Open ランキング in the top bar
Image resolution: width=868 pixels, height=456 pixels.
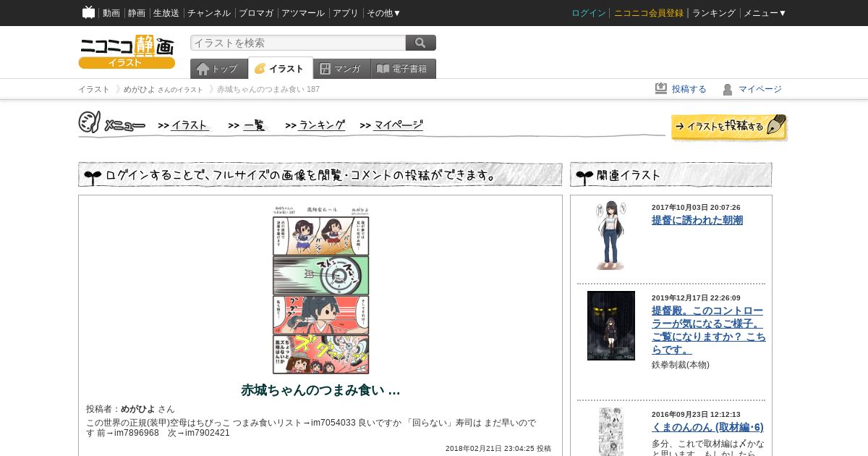[714, 13]
